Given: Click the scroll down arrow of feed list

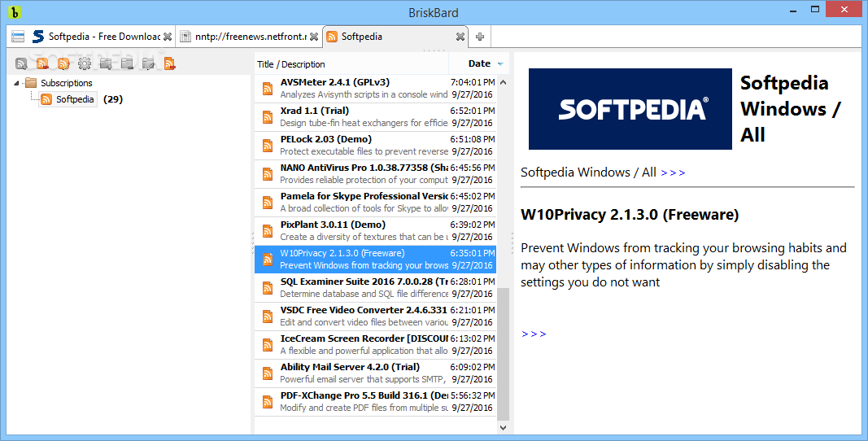Looking at the screenshot, I should point(503,427).
